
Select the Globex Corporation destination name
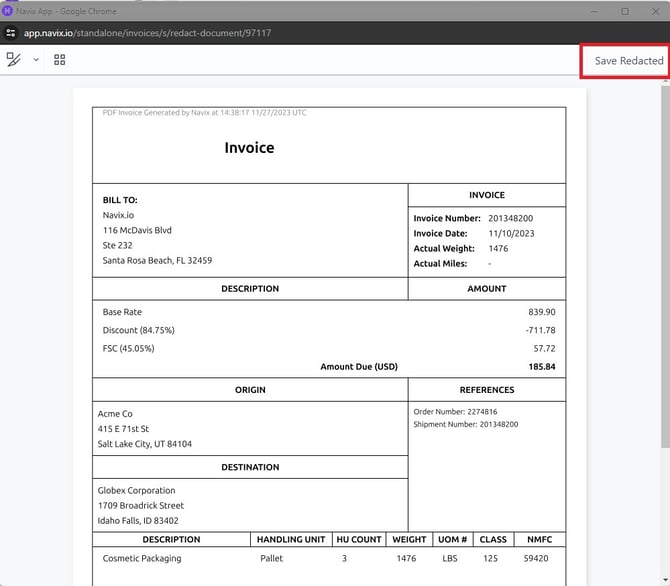pos(136,491)
